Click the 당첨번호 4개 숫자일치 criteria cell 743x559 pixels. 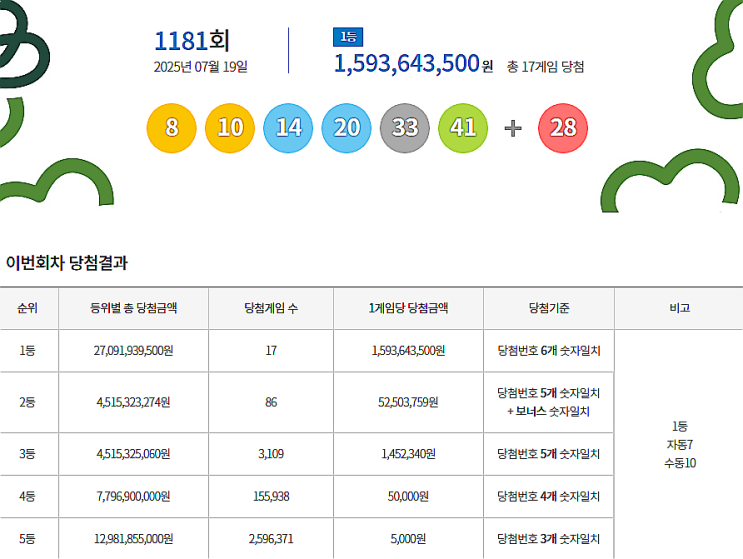pos(549,496)
